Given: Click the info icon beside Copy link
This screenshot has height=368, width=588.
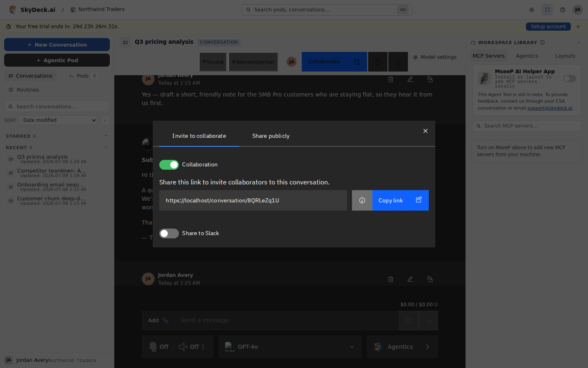Looking at the screenshot, I should coord(362,200).
